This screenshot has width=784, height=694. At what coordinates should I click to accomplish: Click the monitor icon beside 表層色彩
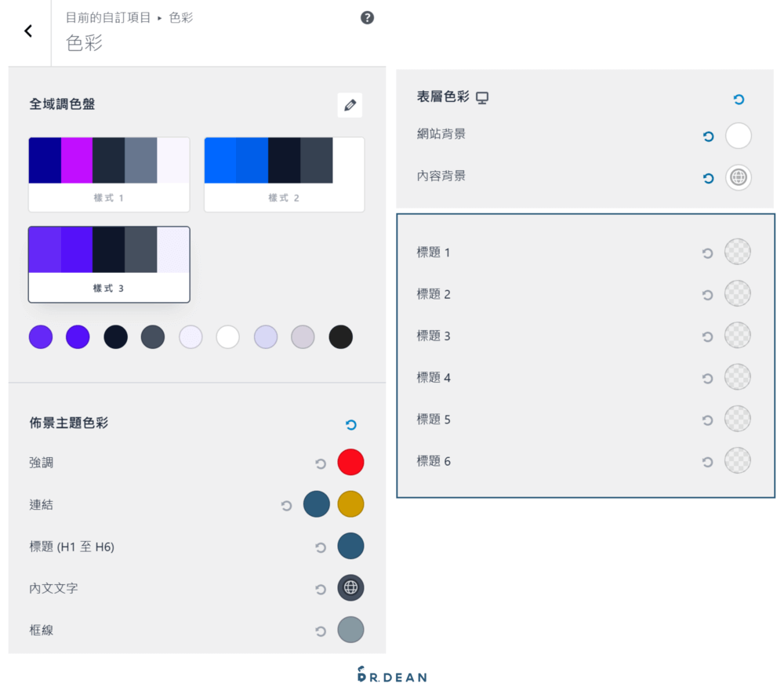[481, 97]
